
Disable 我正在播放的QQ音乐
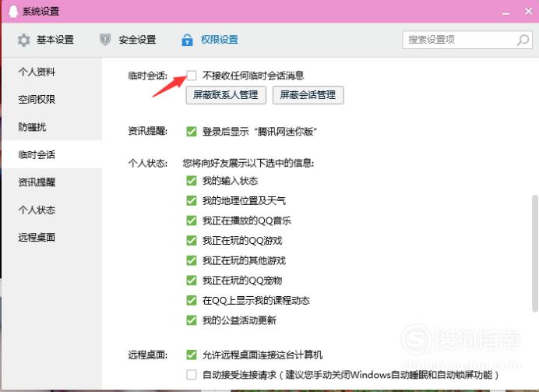pos(192,221)
